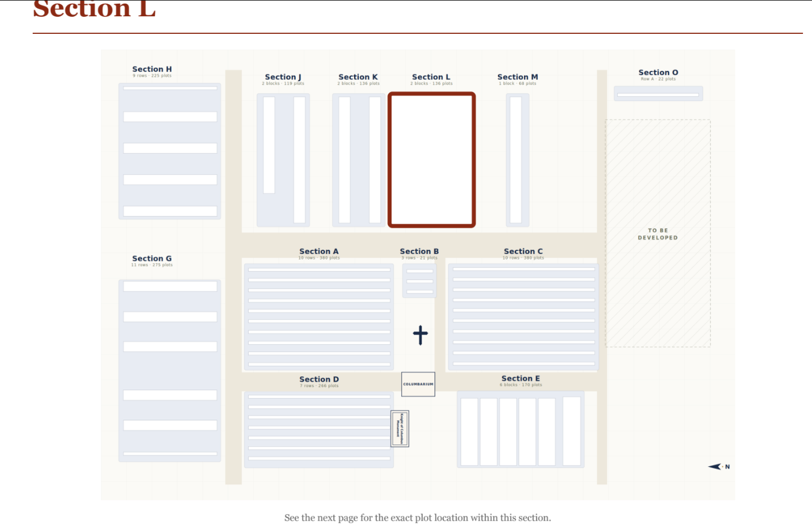Image resolution: width=812 pixels, height=528 pixels.
Task: Click the Section E label
Action: [521, 378]
